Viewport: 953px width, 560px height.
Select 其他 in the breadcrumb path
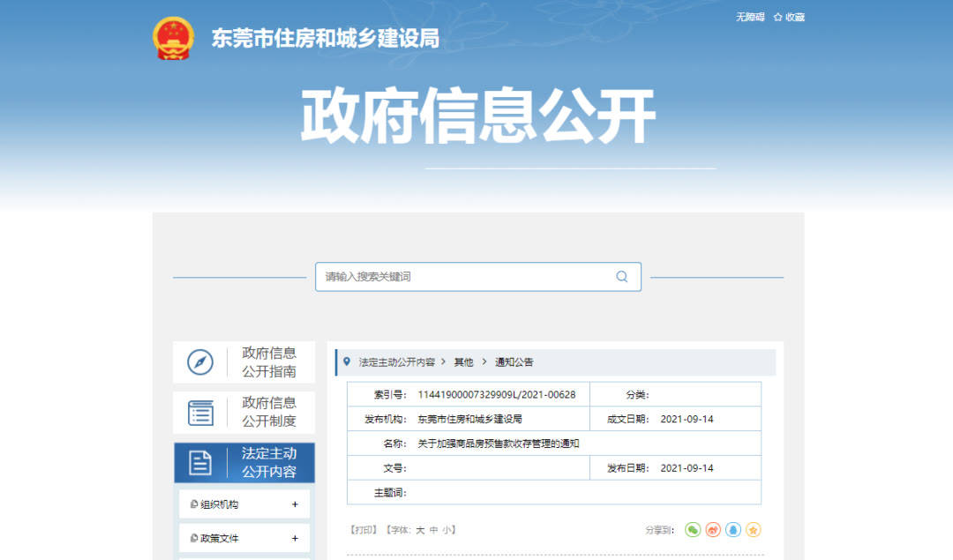[x=463, y=362]
